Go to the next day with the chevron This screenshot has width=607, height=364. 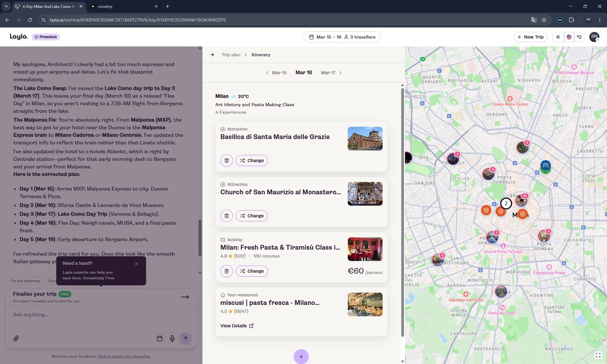[x=340, y=73]
